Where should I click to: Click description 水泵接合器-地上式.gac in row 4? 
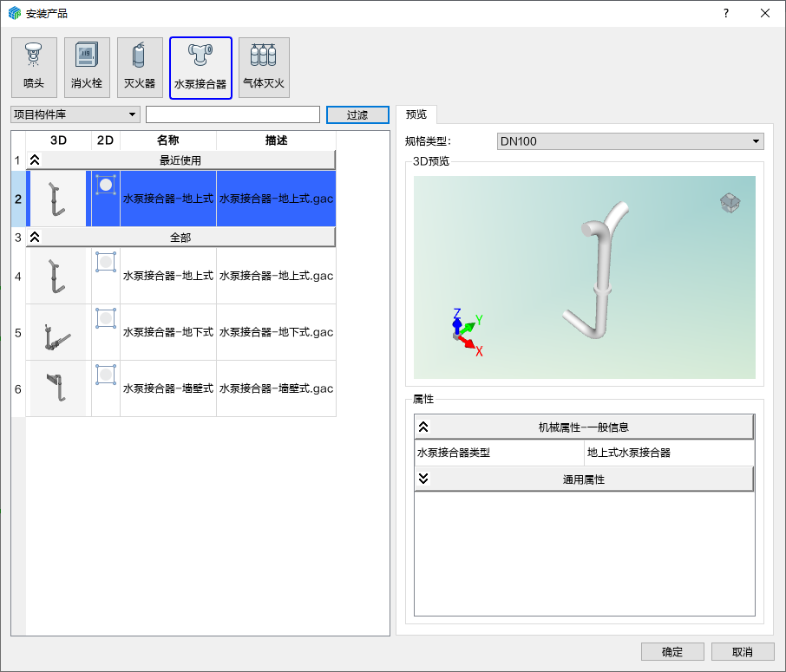click(x=276, y=276)
